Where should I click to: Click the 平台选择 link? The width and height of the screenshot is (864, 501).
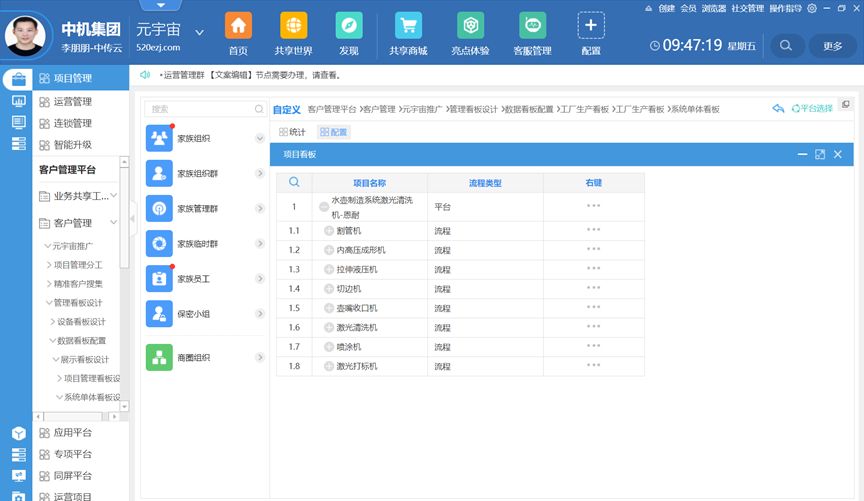coord(811,109)
